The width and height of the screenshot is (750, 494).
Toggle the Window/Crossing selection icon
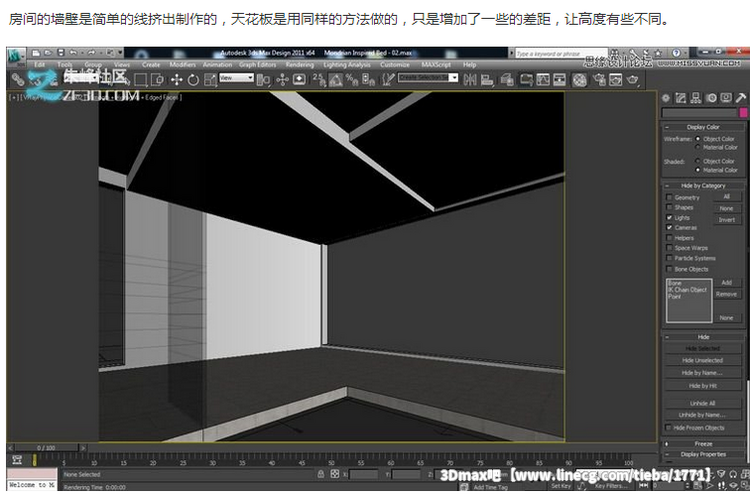pos(157,80)
